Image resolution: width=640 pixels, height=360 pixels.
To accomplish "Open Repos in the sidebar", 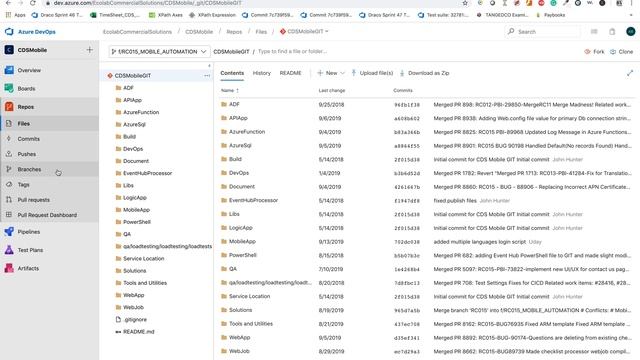I will click(26, 107).
